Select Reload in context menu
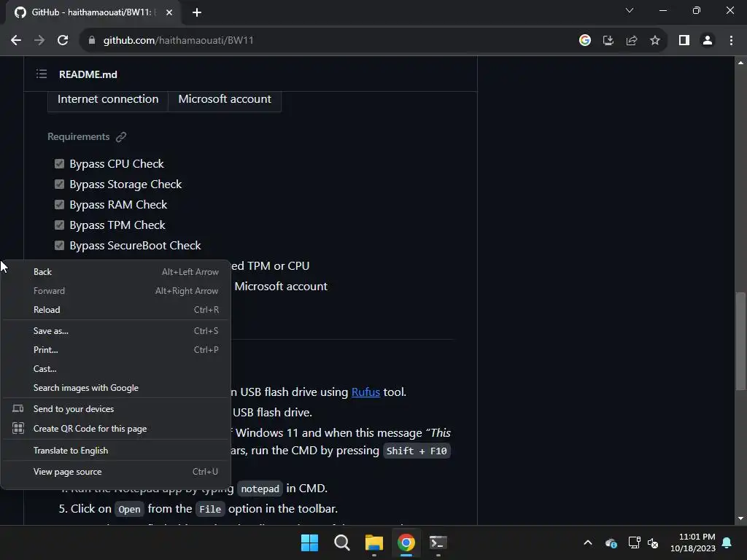This screenshot has height=560, width=747. (116, 310)
